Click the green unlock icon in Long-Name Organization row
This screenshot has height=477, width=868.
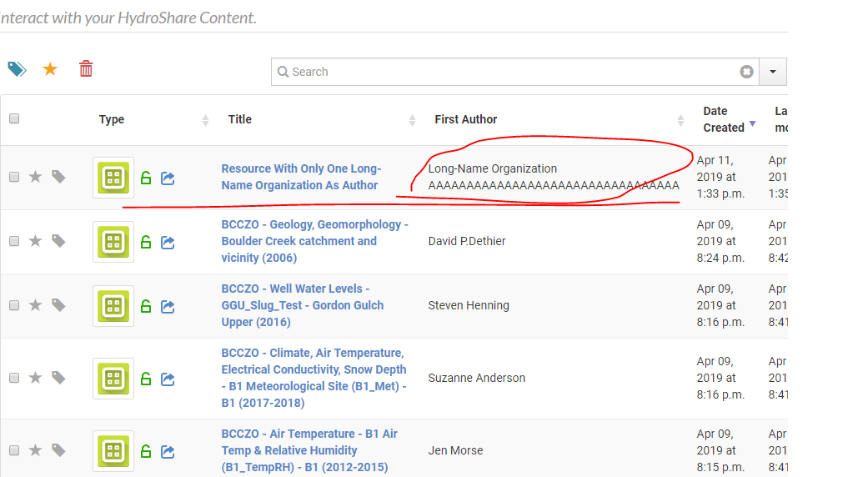[x=146, y=178]
